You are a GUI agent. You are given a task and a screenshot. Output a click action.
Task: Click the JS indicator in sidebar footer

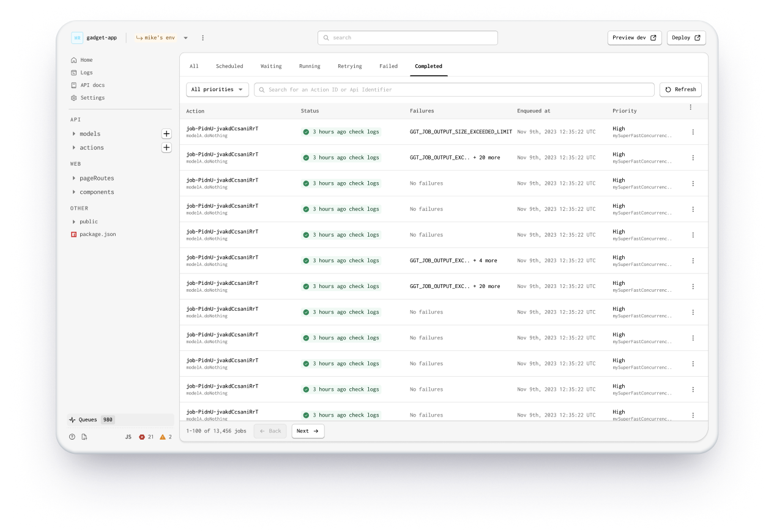point(128,437)
